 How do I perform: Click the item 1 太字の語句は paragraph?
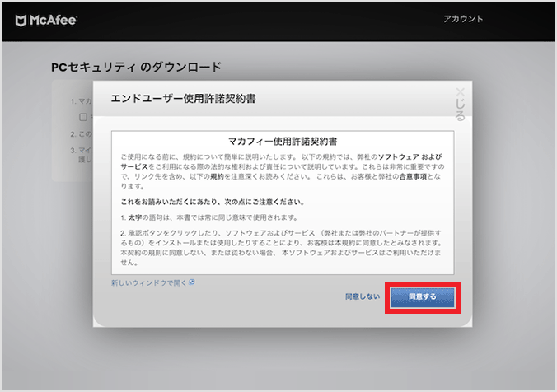(209, 217)
